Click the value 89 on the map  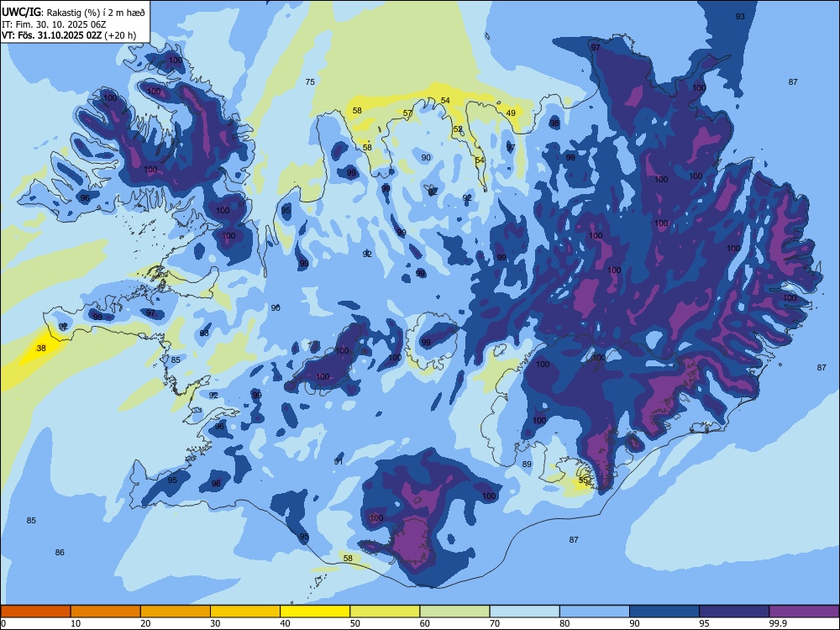click(x=527, y=464)
